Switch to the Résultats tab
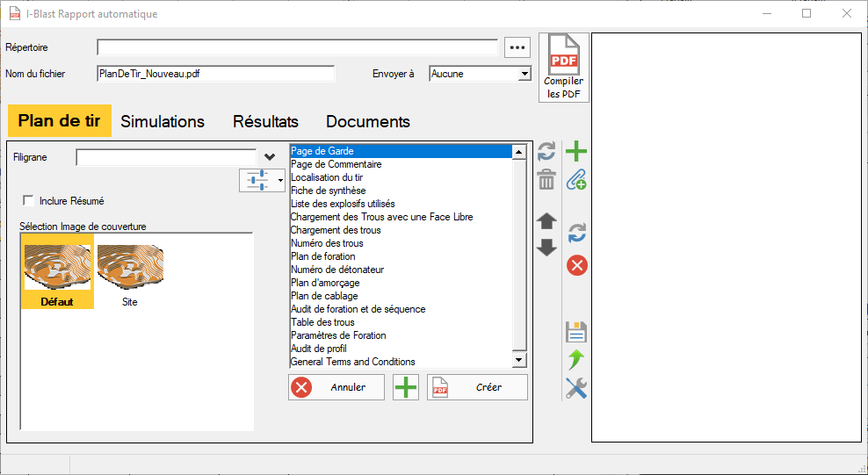The width and height of the screenshot is (868, 475). click(x=265, y=122)
